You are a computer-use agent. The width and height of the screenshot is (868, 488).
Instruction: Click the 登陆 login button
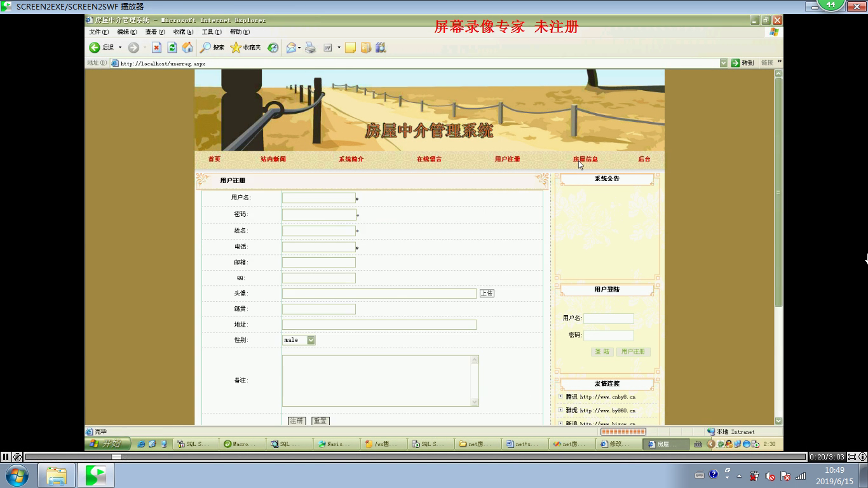[602, 351]
